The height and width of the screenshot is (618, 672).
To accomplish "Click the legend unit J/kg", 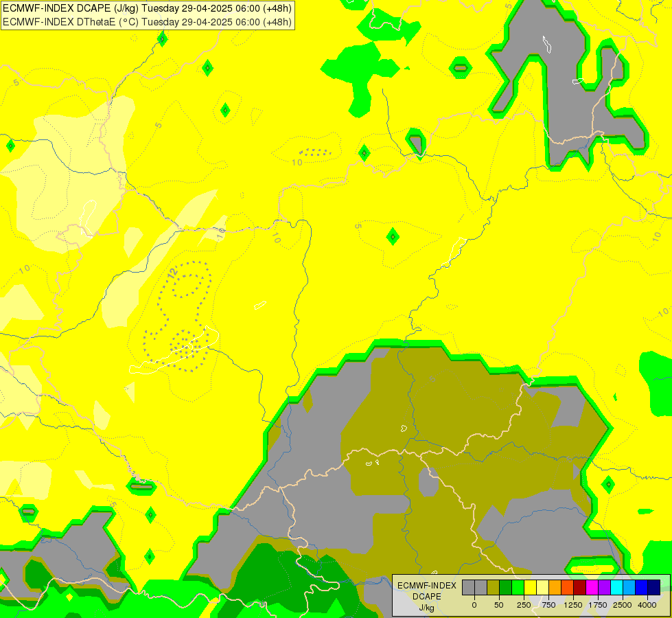I will click(x=427, y=608).
